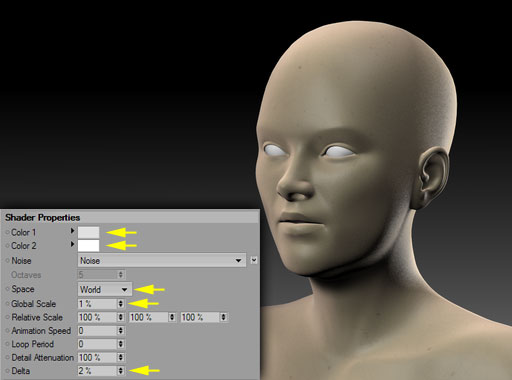The height and width of the screenshot is (380, 512).
Task: Click the Detail Attenuation stepper arrows
Action: point(121,357)
